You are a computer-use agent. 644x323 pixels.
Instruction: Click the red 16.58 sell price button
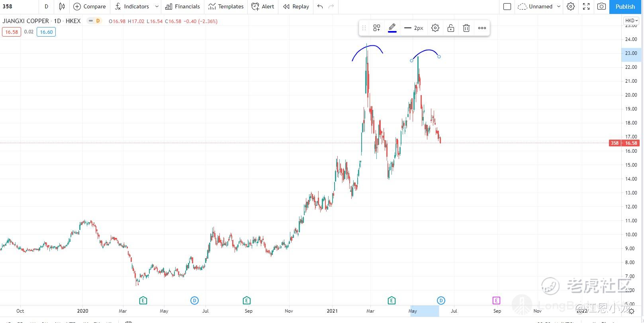click(12, 32)
